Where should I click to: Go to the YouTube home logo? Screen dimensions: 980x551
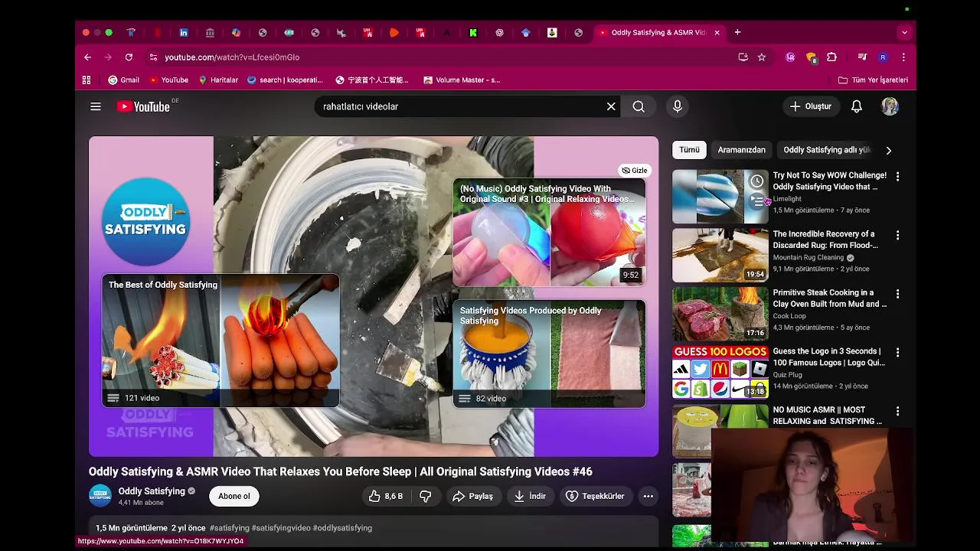pos(143,106)
